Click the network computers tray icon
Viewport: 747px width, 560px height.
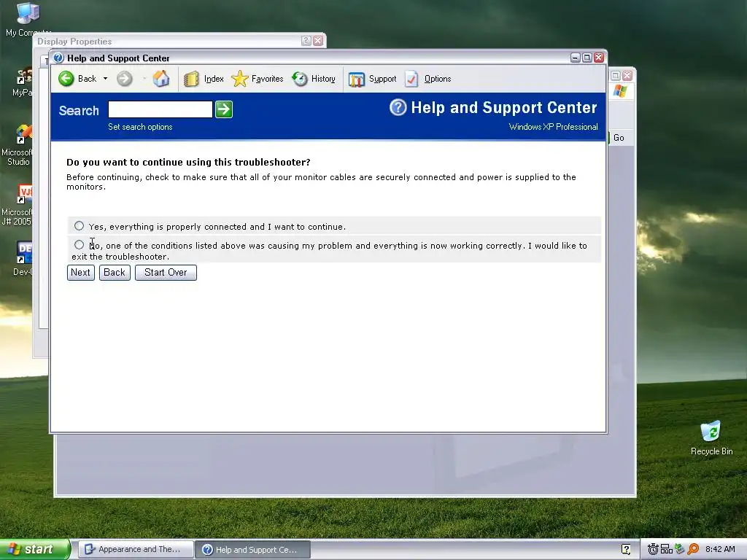[x=667, y=550]
